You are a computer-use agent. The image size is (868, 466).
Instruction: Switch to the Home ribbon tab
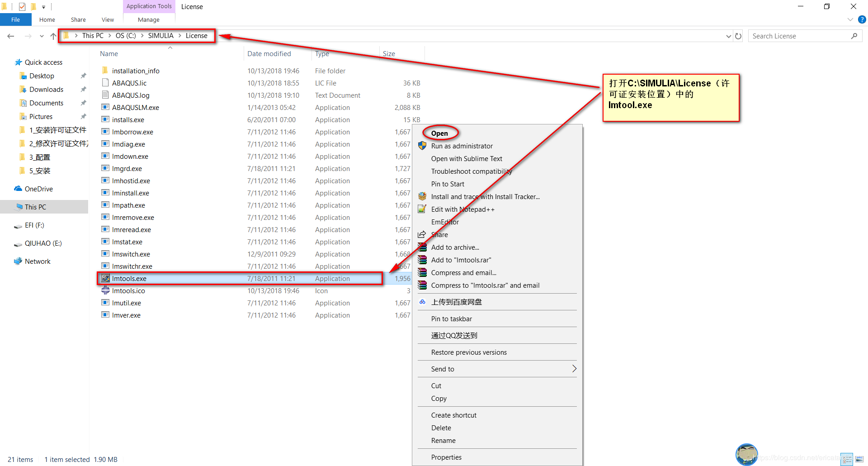click(47, 19)
